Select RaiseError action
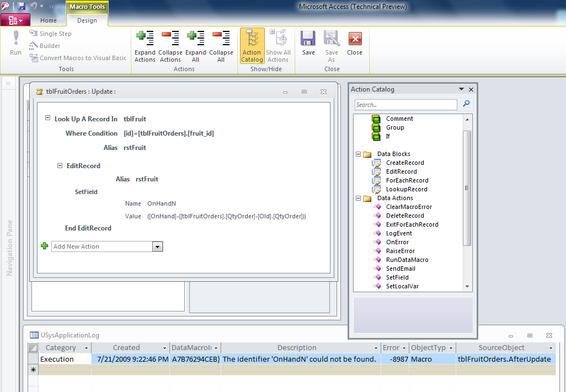The width and height of the screenshot is (566, 392). (x=401, y=251)
